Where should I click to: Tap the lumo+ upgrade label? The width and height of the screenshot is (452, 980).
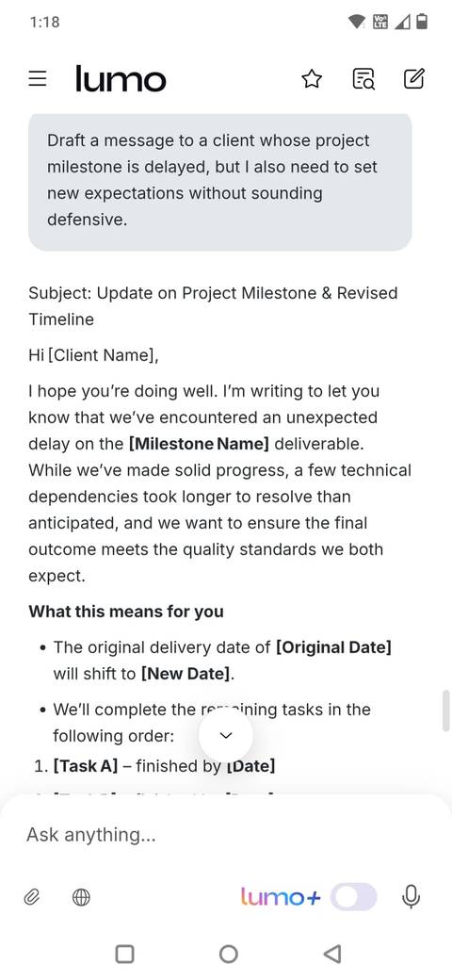point(281,897)
